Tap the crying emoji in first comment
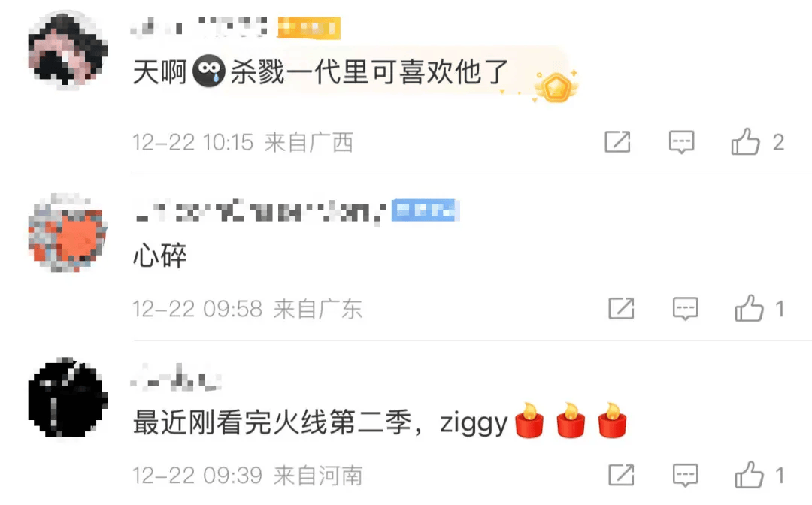The height and width of the screenshot is (505, 812). 209,71
